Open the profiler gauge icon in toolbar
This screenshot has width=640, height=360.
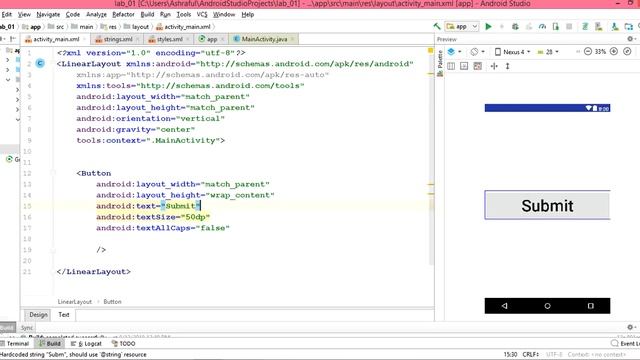pyautogui.click(x=542, y=27)
